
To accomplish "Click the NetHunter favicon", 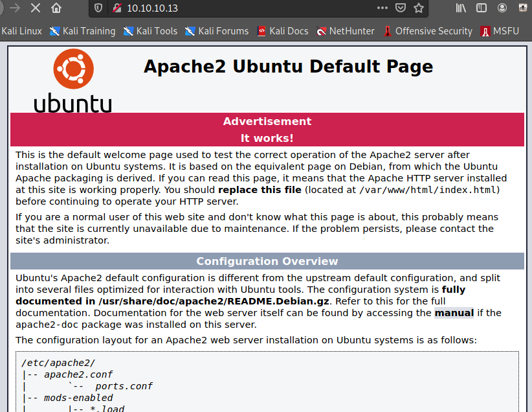I will point(321,31).
